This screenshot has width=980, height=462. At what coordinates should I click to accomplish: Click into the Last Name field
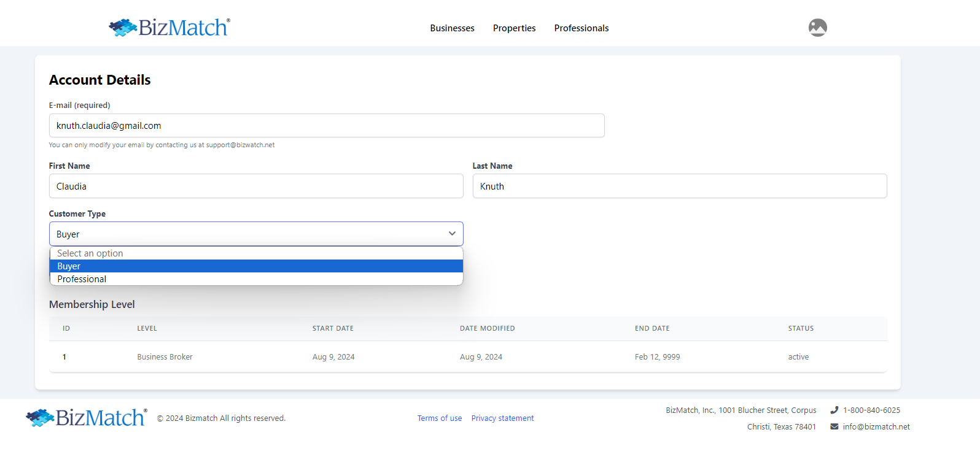pos(679,187)
